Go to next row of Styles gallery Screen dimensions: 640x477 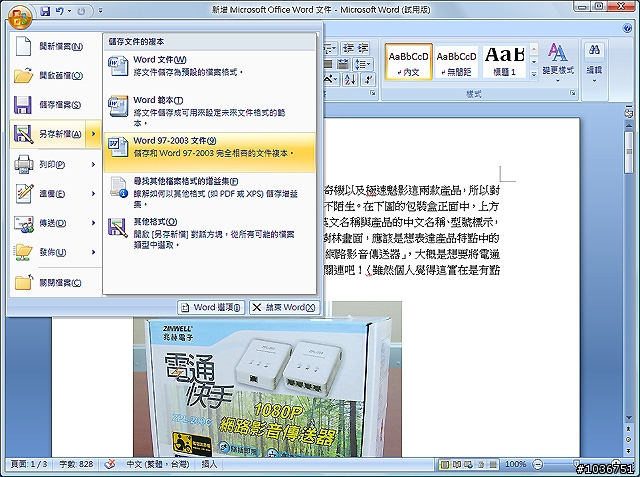[533, 62]
